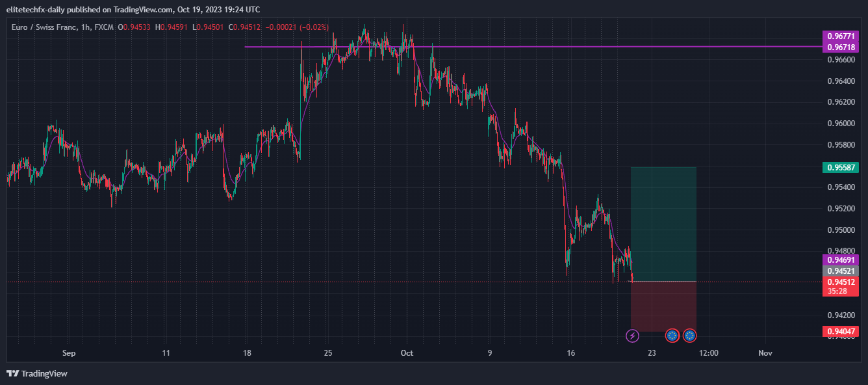The image size is (868, 385).
Task: Click the change value −0.00021 (−0.02%)
Action: [x=297, y=27]
